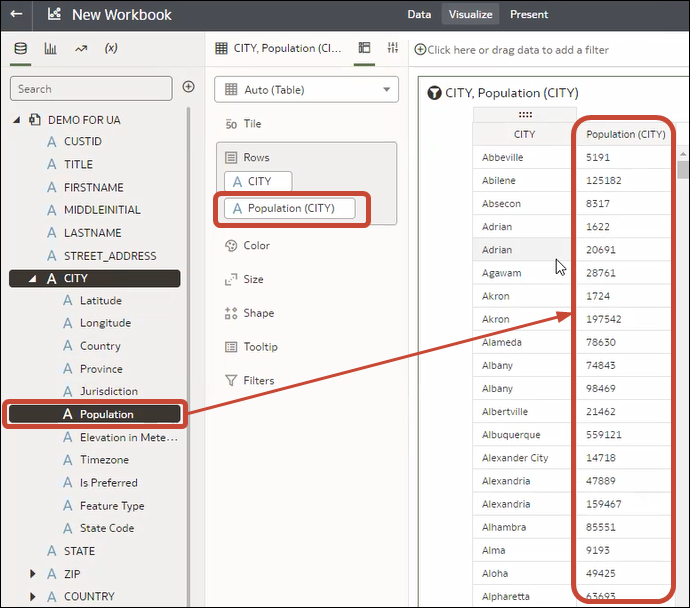Select the Elevation in Meters attribute
This screenshot has width=690, height=608.
click(x=128, y=437)
